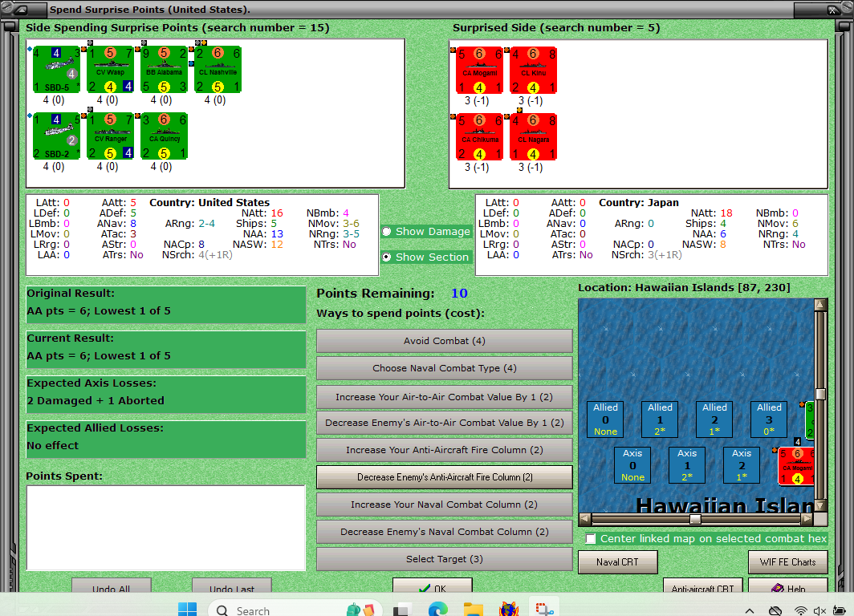Open the Windows Start menu
This screenshot has width=854, height=616.
click(187, 610)
